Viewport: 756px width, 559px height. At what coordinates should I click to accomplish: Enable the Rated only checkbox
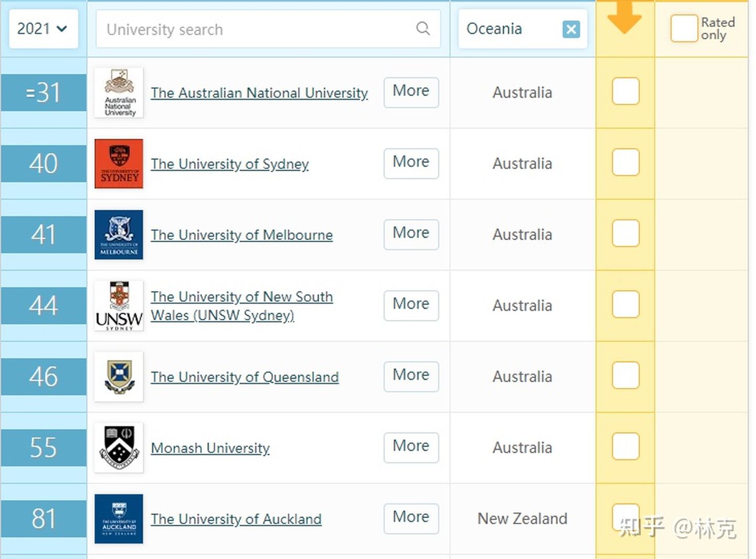(684, 28)
